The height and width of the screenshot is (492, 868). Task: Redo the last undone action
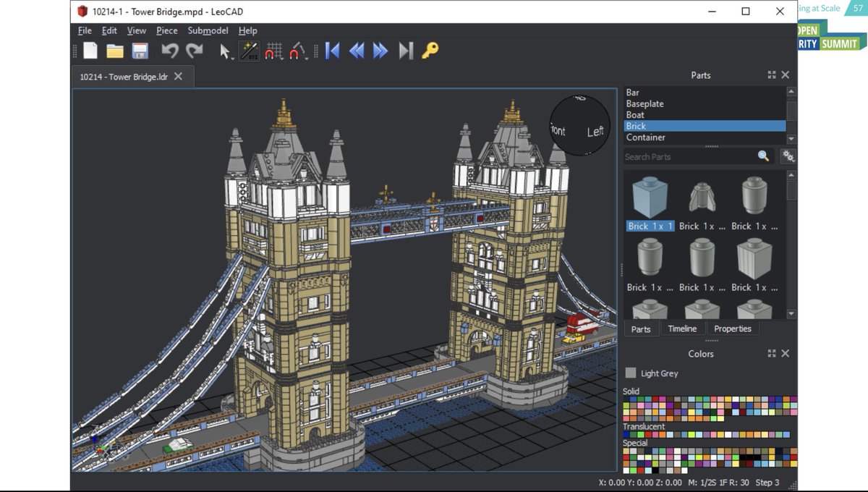click(195, 51)
